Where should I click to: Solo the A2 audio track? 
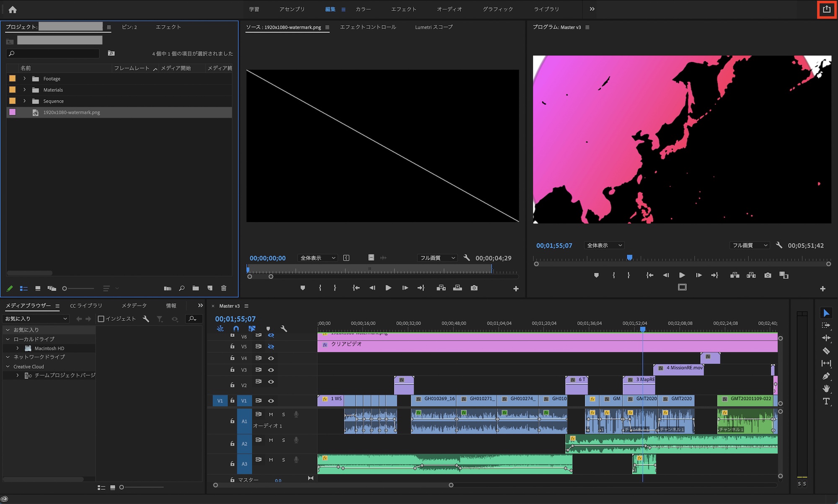(x=284, y=440)
